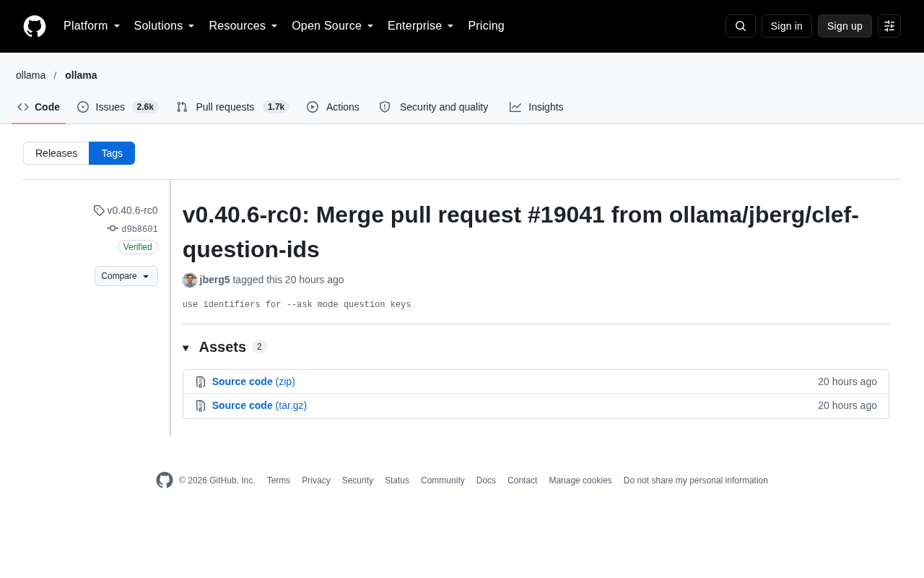924x578 pixels.
Task: Expand the Enterprise menu
Action: tap(420, 26)
